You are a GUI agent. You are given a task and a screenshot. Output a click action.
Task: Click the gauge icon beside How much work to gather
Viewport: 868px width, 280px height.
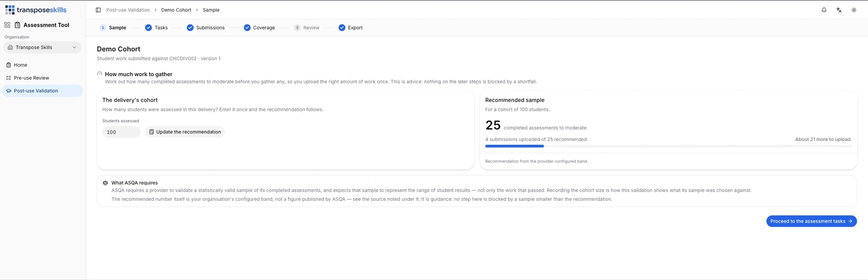click(99, 74)
